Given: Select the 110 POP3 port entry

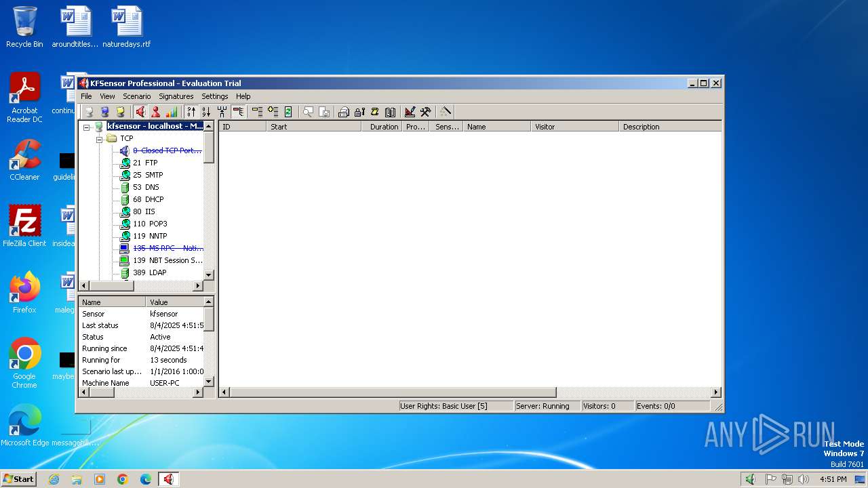Looking at the screenshot, I should coord(150,224).
